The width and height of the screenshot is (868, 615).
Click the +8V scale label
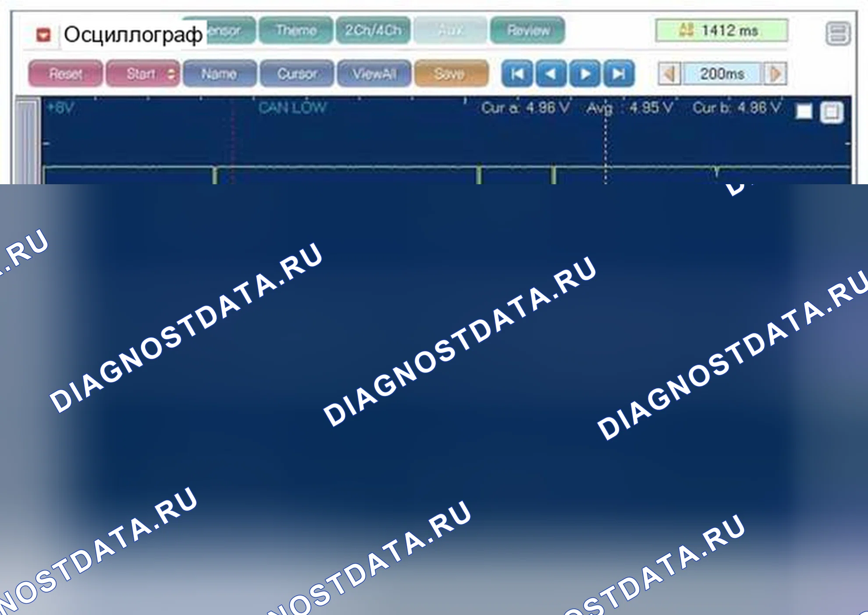[x=60, y=107]
